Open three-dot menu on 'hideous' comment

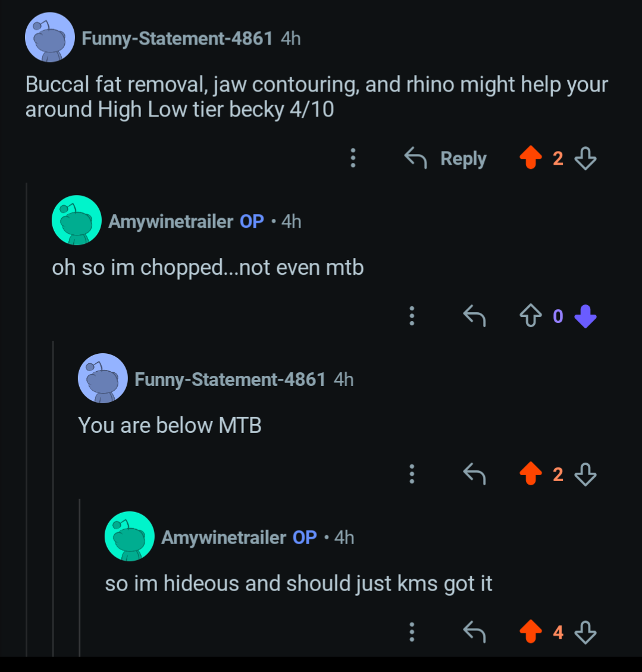[412, 632]
